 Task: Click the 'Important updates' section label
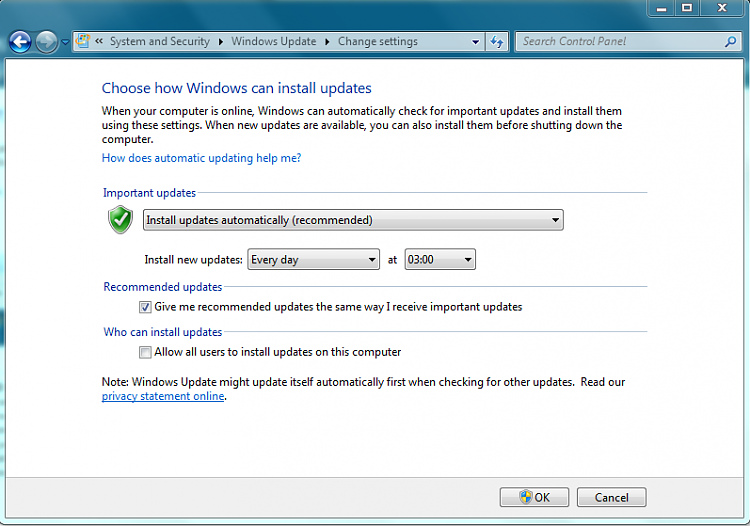[149, 193]
